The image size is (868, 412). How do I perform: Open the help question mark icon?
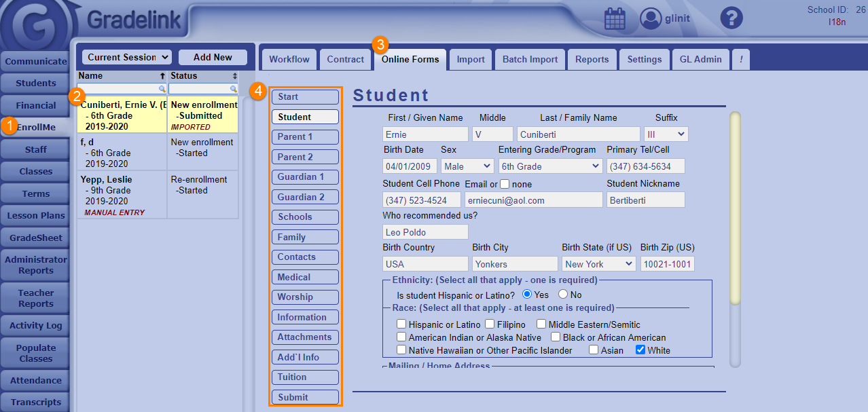(x=731, y=18)
